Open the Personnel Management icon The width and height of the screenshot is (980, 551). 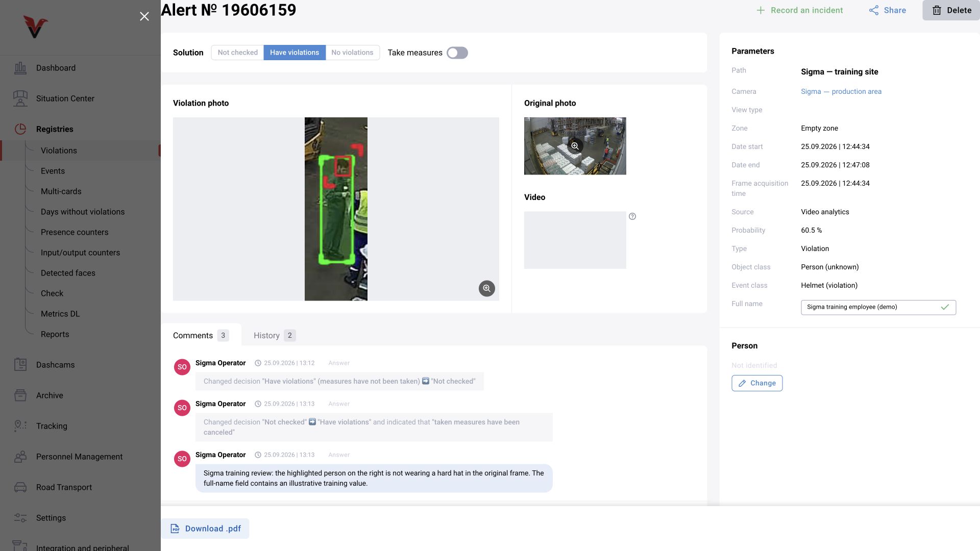pyautogui.click(x=20, y=457)
